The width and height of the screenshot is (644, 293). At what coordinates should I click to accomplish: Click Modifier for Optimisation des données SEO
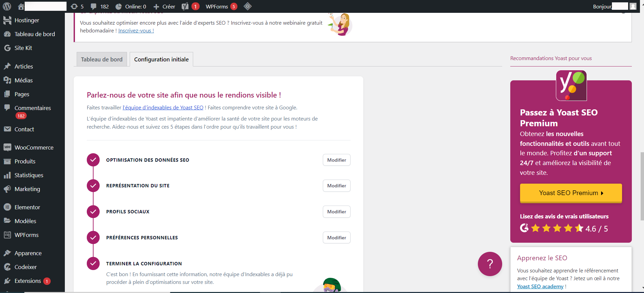337,160
